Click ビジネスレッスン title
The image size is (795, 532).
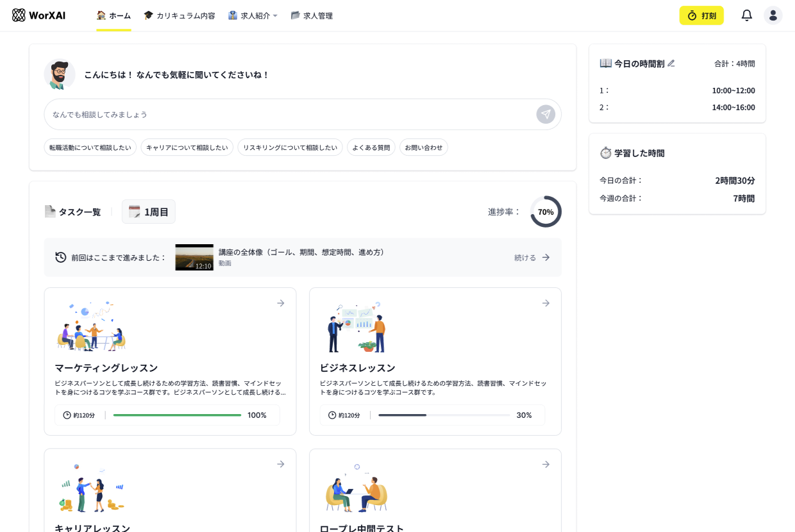pos(358,367)
